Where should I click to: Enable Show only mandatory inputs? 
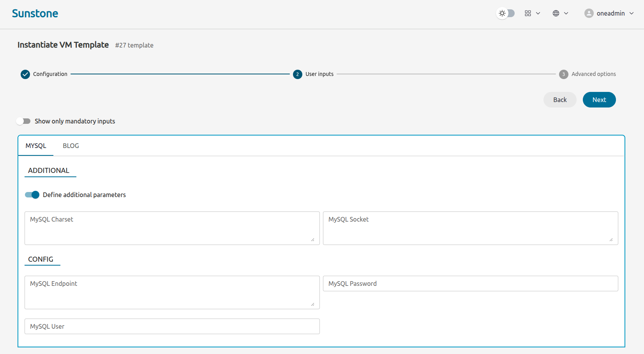point(23,121)
